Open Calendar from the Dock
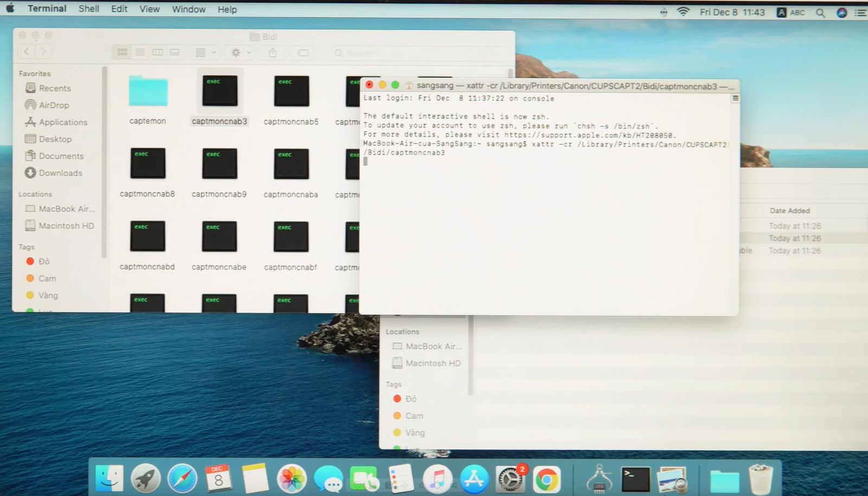The image size is (868, 496). click(218, 479)
